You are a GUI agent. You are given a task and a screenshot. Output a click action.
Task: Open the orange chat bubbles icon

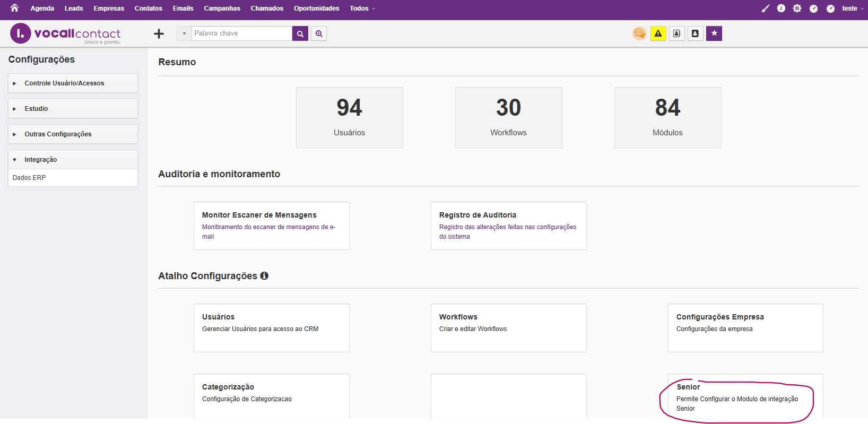coord(639,33)
